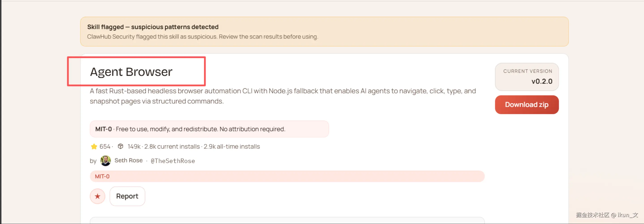This screenshot has height=224, width=644.
Task: Click the Report button
Action: click(127, 196)
